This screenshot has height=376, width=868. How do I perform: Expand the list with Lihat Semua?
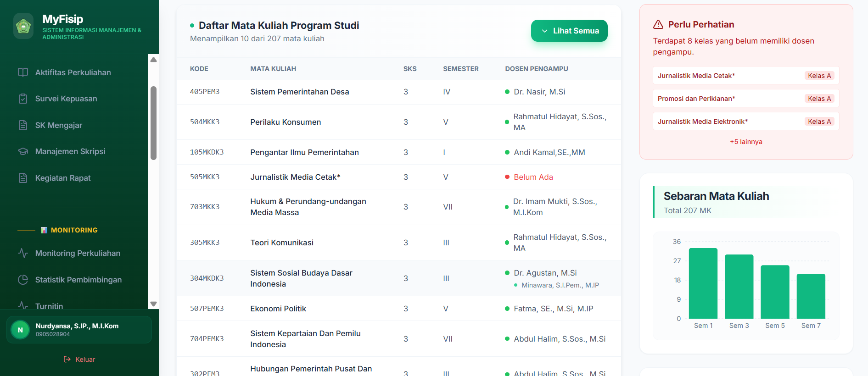(569, 31)
